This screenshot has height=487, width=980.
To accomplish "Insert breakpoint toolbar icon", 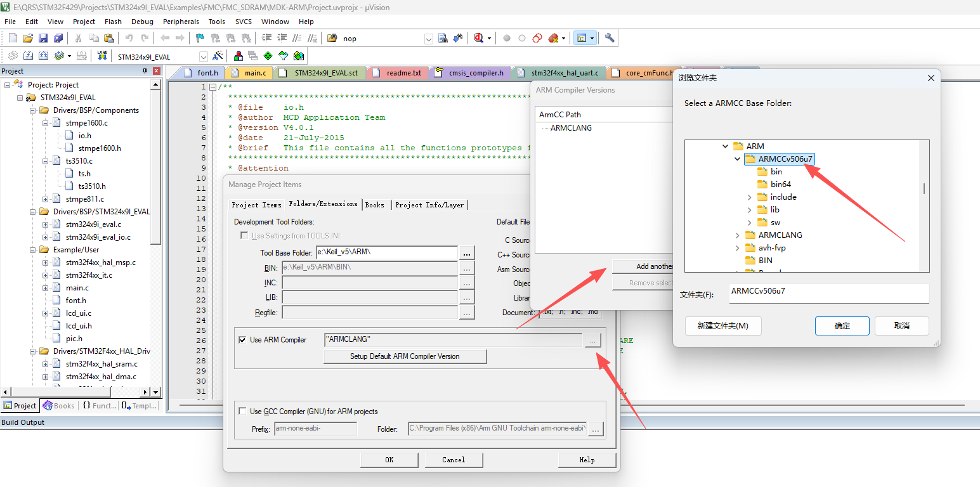I will (x=507, y=38).
